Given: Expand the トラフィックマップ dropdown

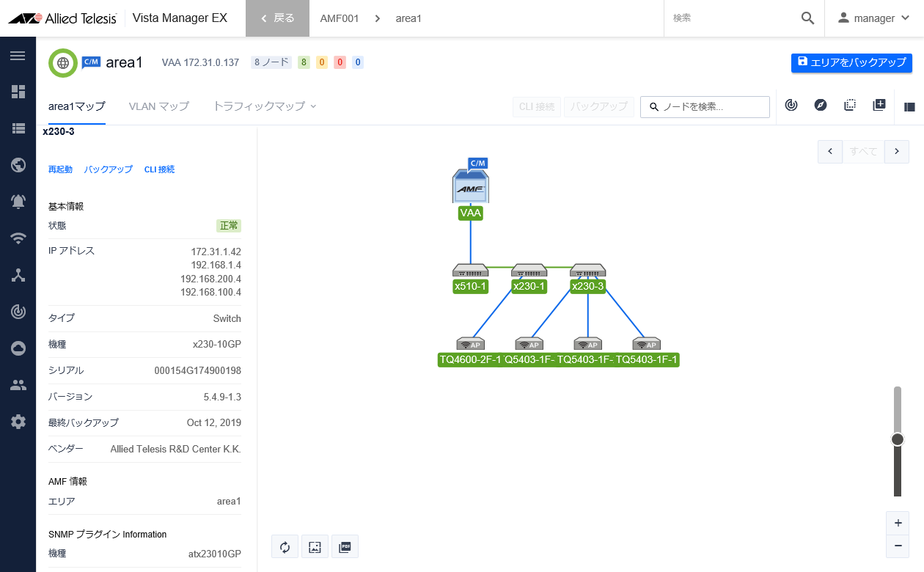Looking at the screenshot, I should (x=265, y=106).
